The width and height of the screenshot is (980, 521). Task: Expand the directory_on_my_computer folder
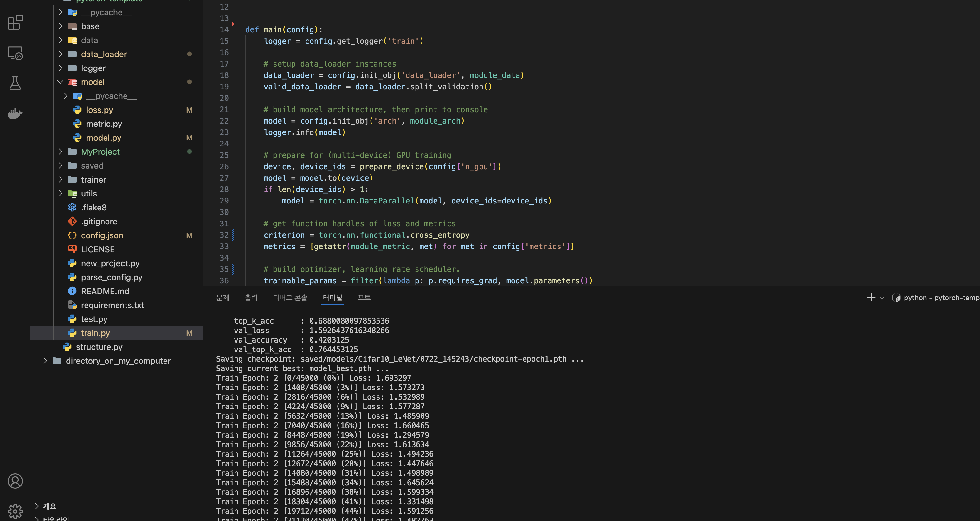point(118,361)
